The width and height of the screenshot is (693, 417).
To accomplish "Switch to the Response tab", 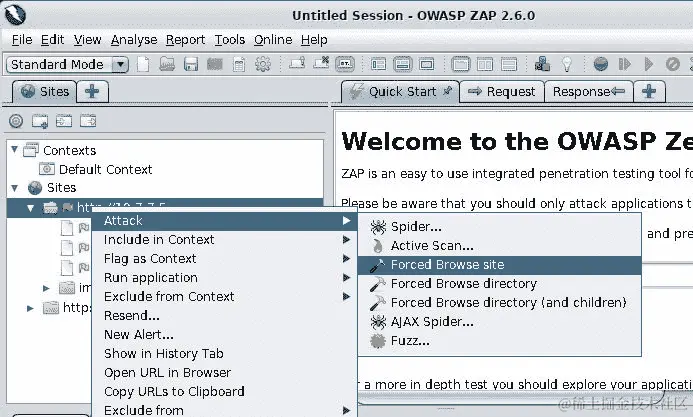I will 589,91.
